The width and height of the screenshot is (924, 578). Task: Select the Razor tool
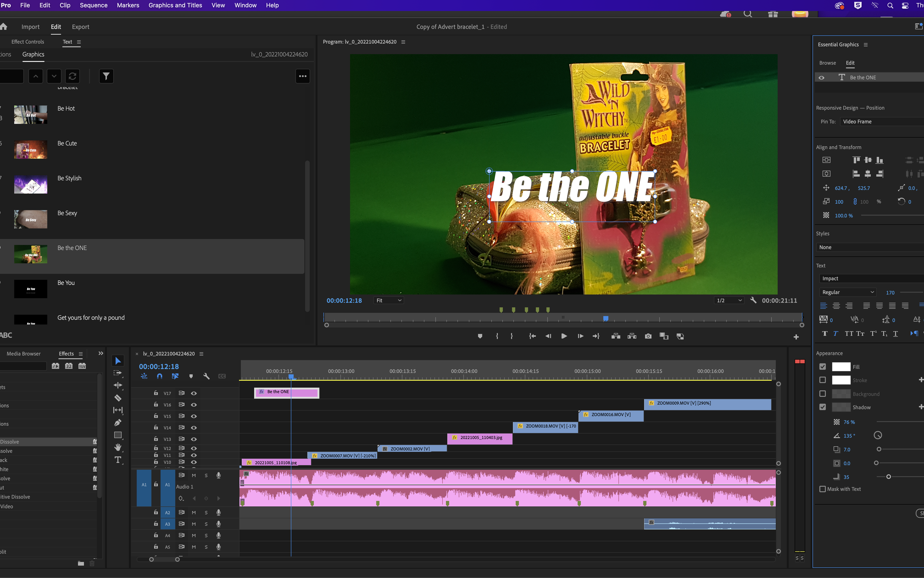coord(118,397)
